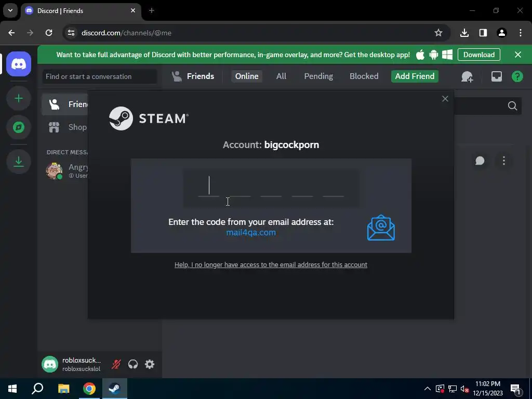Open File Explorer from taskbar

tap(63, 389)
